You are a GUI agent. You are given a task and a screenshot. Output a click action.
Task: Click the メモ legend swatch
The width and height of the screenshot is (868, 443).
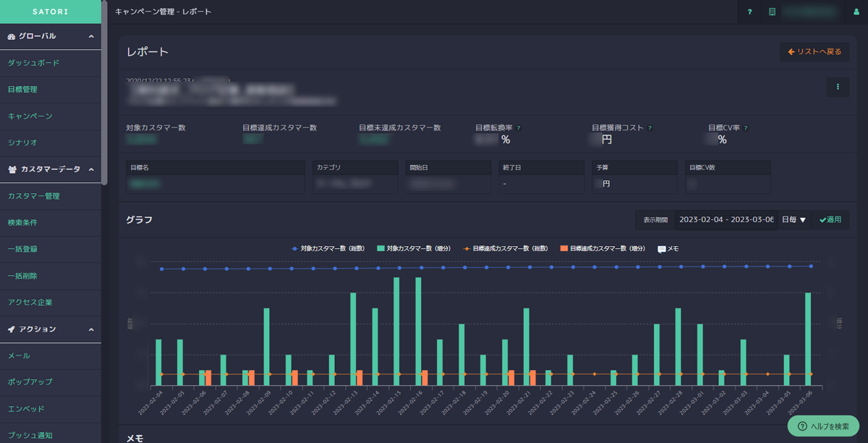pos(662,248)
